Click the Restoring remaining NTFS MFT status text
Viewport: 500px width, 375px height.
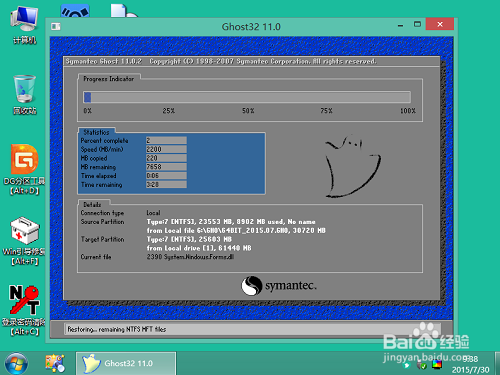coord(117,329)
